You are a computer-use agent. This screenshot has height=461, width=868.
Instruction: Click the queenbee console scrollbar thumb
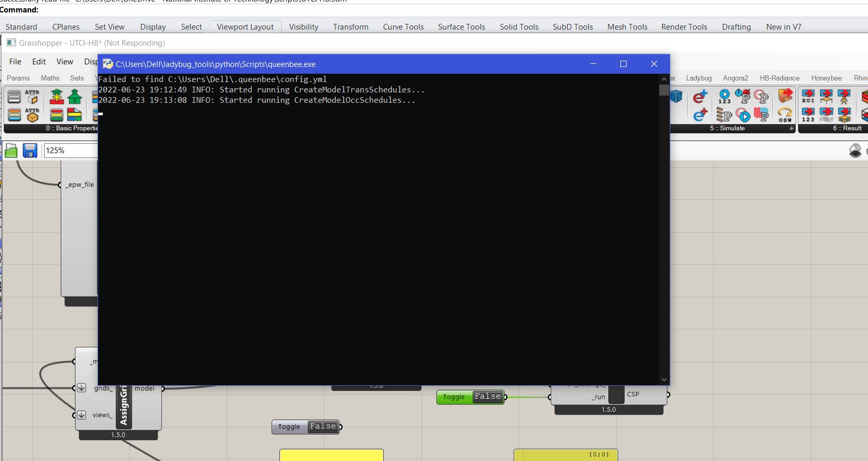click(664, 90)
